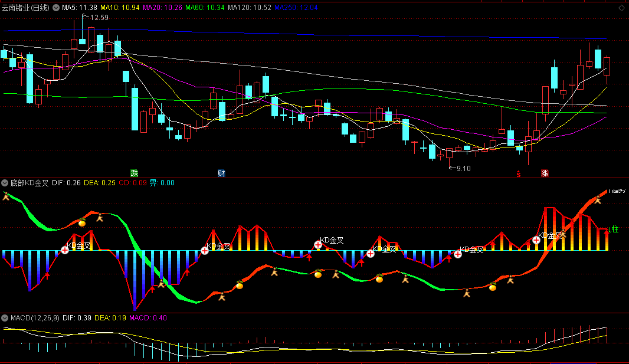The image size is (629, 364).
Task: Open the MACD(12,26,9) indicator panel menu
Action: point(5,318)
